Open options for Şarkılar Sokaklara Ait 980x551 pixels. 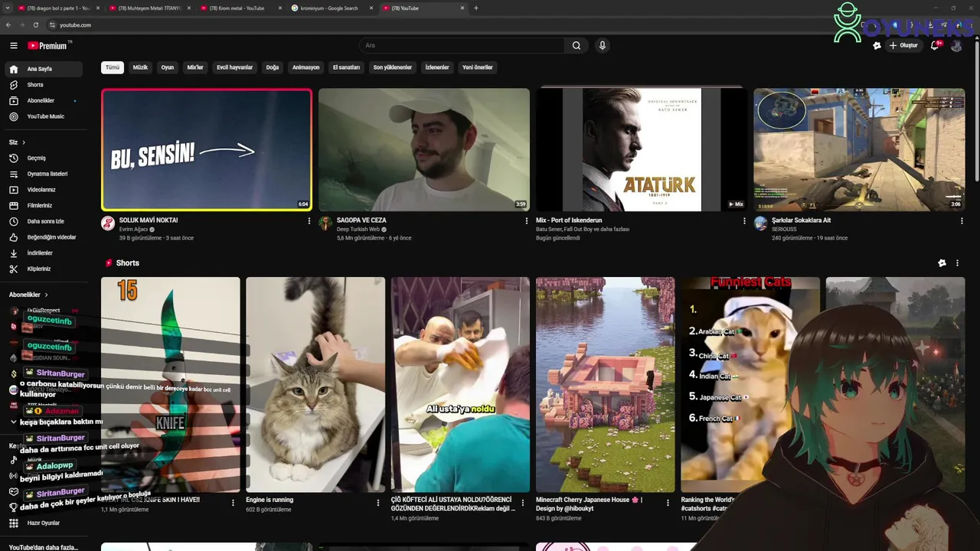point(962,220)
